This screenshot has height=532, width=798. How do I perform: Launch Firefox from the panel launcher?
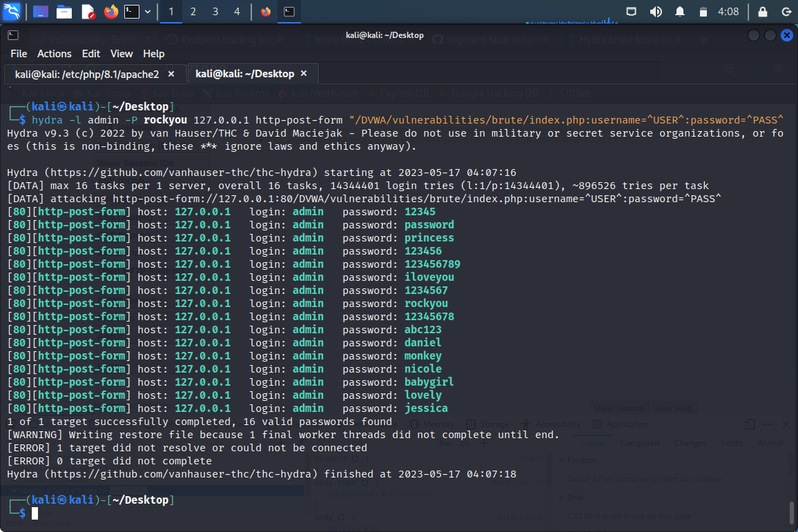[110, 11]
